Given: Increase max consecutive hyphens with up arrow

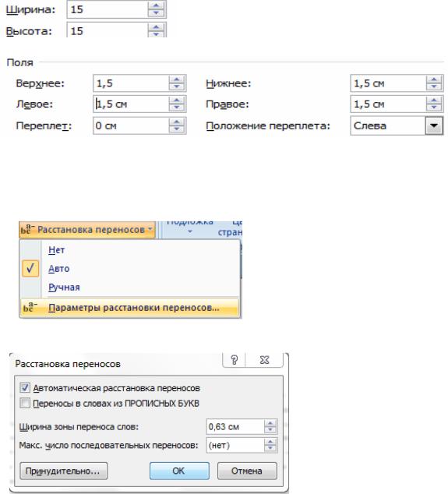Looking at the screenshot, I should [x=270, y=442].
